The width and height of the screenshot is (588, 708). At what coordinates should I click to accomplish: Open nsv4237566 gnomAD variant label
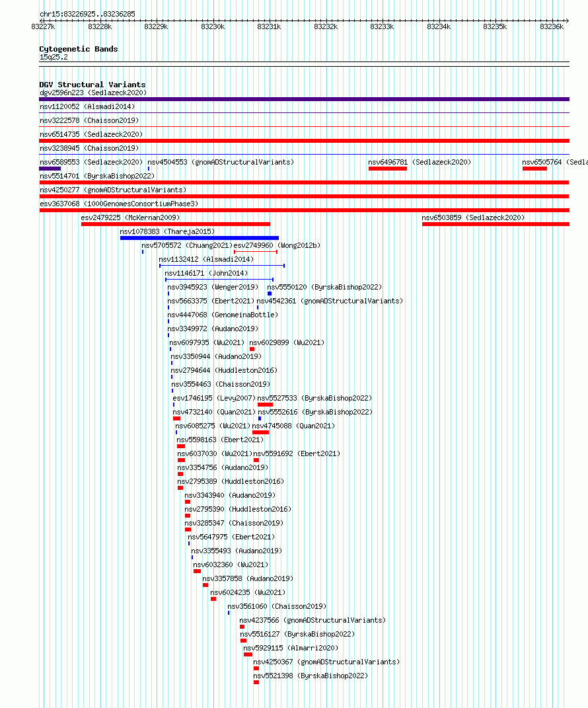pos(312,620)
